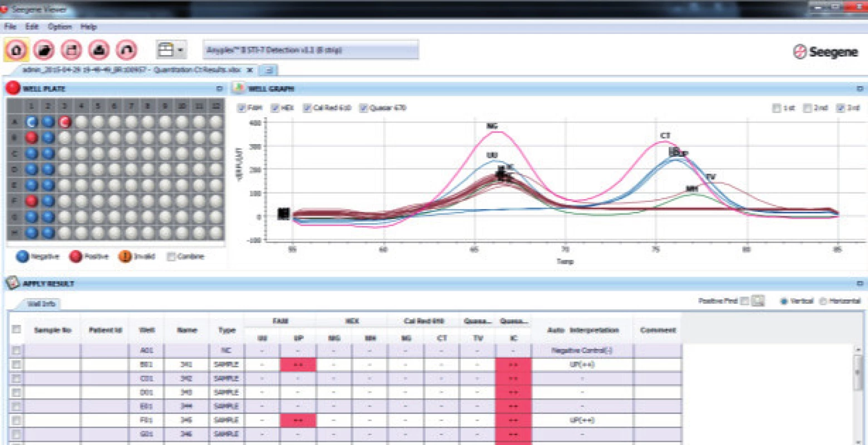868x445 pixels.
Task: Click the Type column header
Action: tap(227, 330)
